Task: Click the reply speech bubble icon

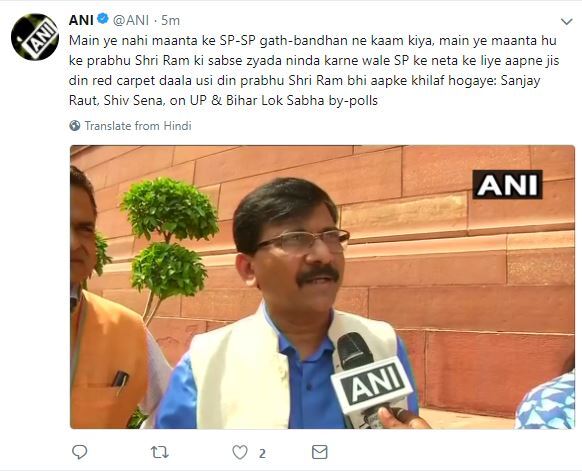Action: [79, 452]
